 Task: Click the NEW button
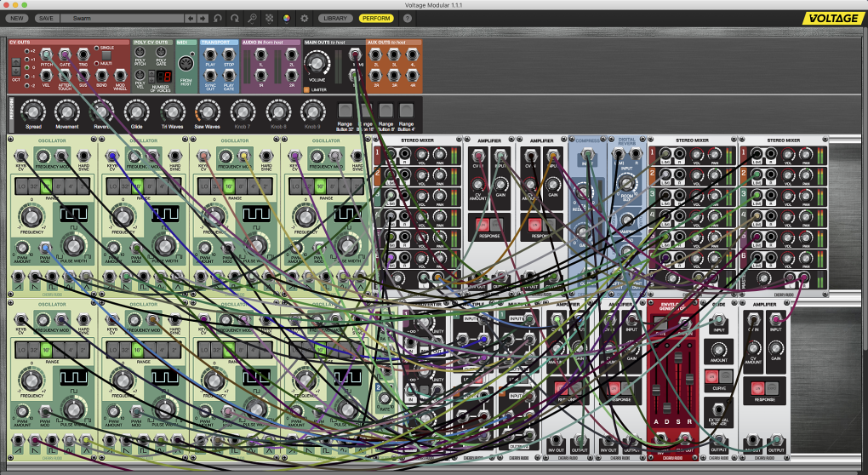pyautogui.click(x=17, y=18)
